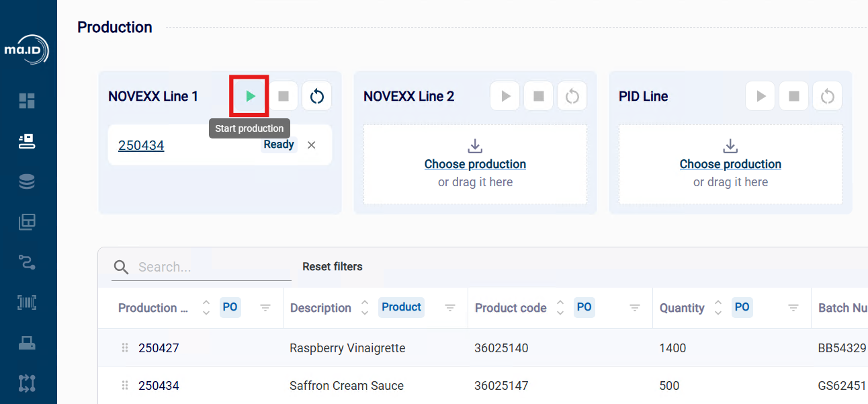
Task: Click Reset filters
Action: [x=333, y=267]
